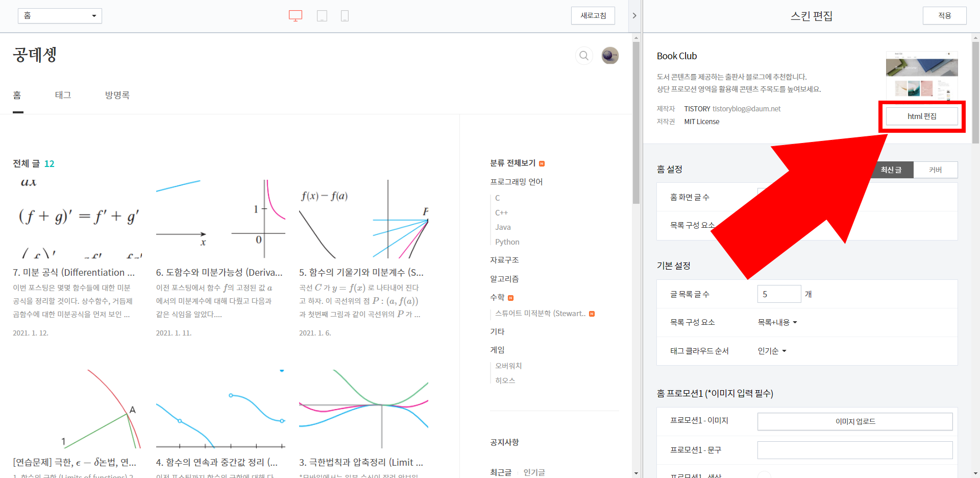Click thumbnail of post 3 극한법칙
The image size is (980, 478).
(363, 409)
